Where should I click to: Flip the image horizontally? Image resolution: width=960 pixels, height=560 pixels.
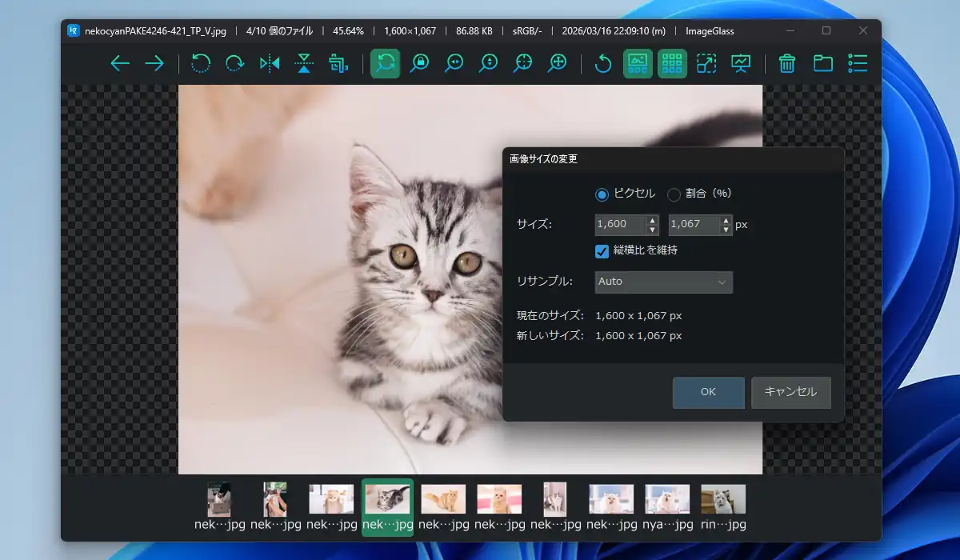coord(270,64)
